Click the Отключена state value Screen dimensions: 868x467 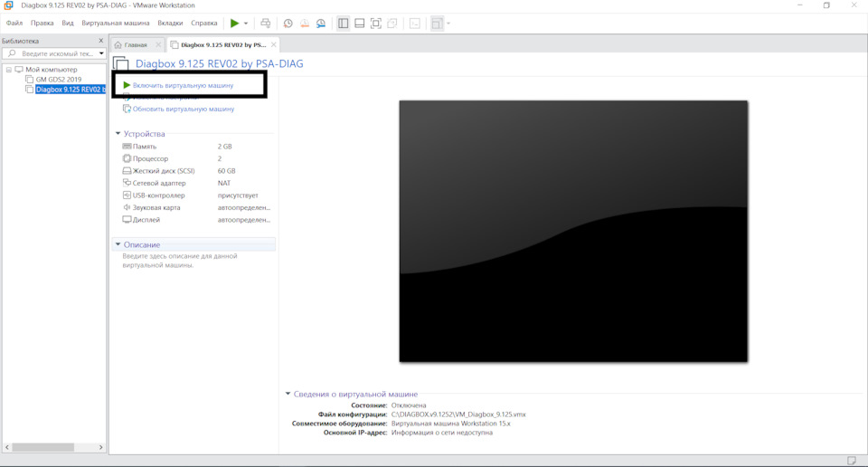[409, 405]
